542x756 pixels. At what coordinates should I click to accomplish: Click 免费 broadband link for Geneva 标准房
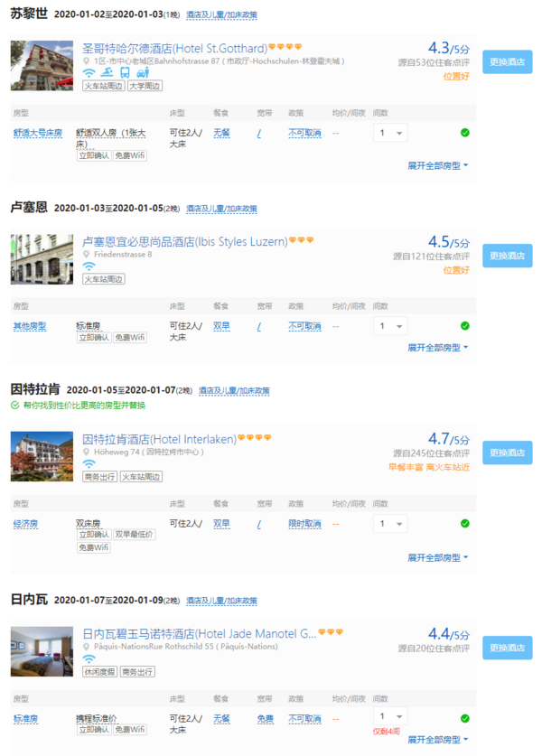pos(266,718)
